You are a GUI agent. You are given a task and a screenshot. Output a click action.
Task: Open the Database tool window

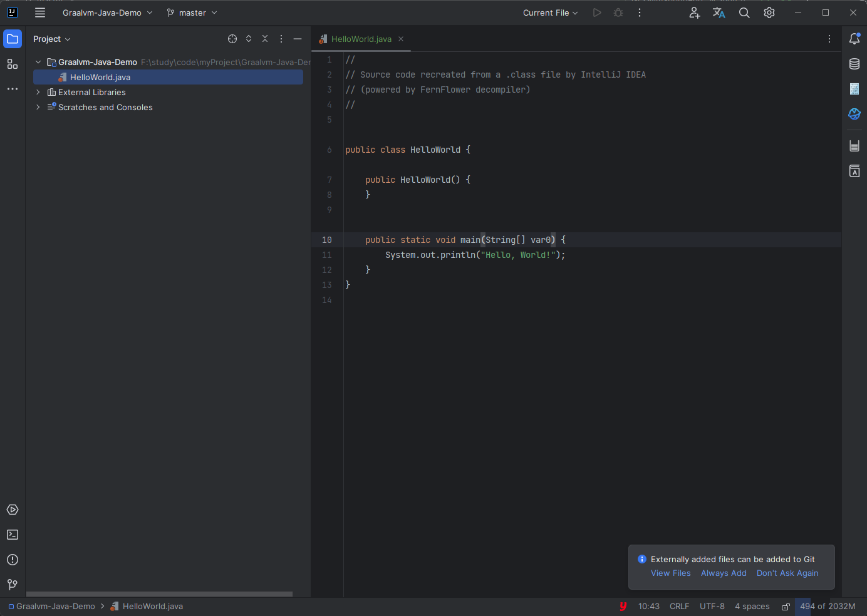click(x=854, y=64)
